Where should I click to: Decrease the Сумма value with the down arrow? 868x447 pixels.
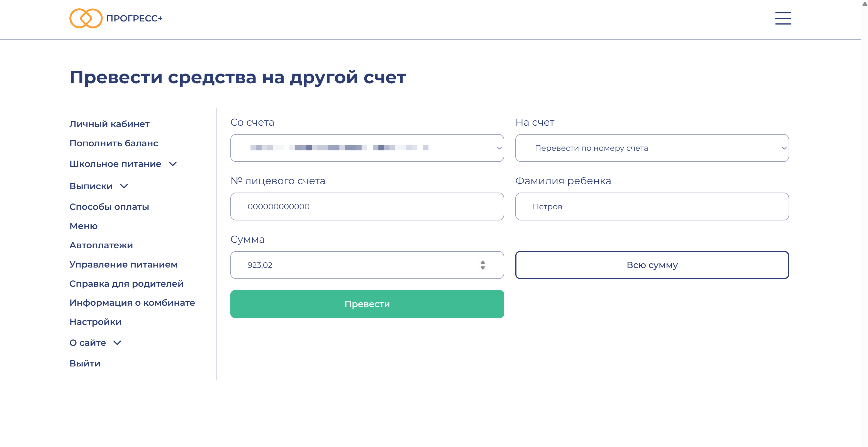click(482, 268)
